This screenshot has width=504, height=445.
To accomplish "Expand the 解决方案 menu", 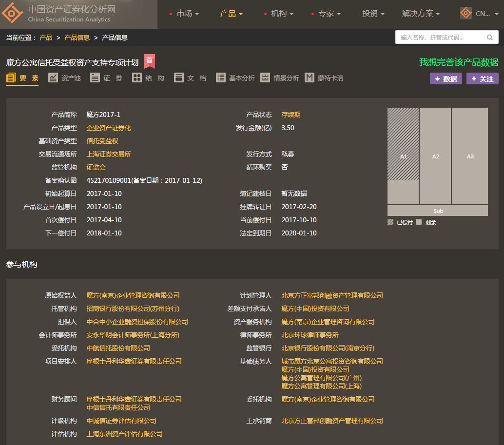I will [421, 14].
